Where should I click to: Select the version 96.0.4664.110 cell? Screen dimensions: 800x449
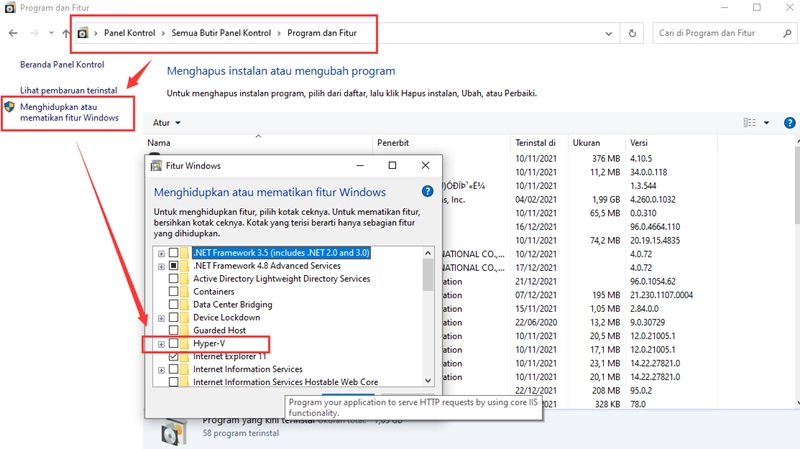(x=655, y=227)
